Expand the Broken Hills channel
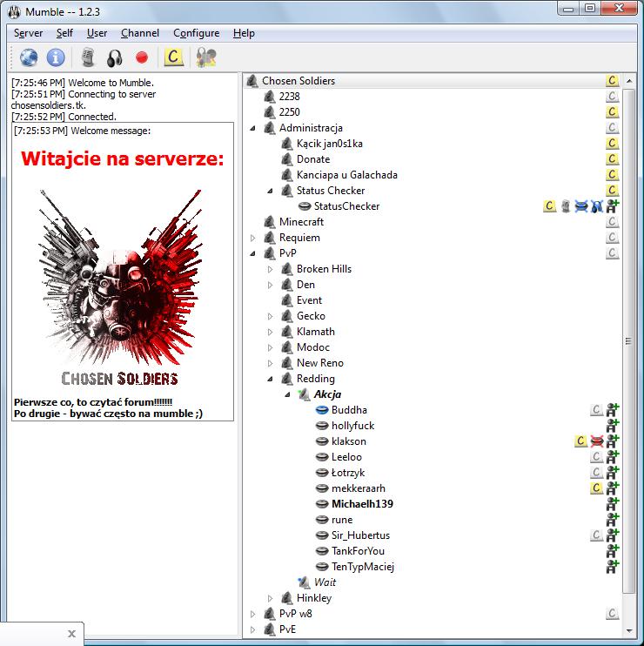 pos(270,269)
